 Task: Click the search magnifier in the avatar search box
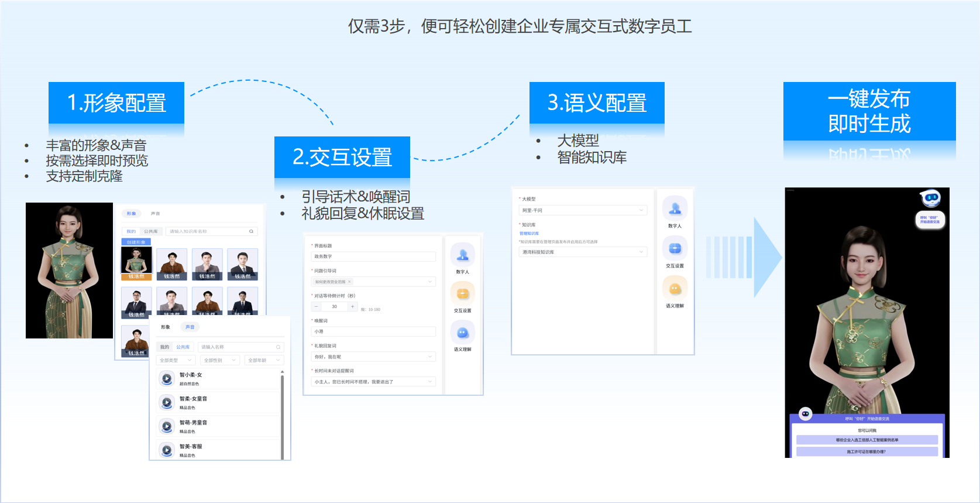click(252, 231)
